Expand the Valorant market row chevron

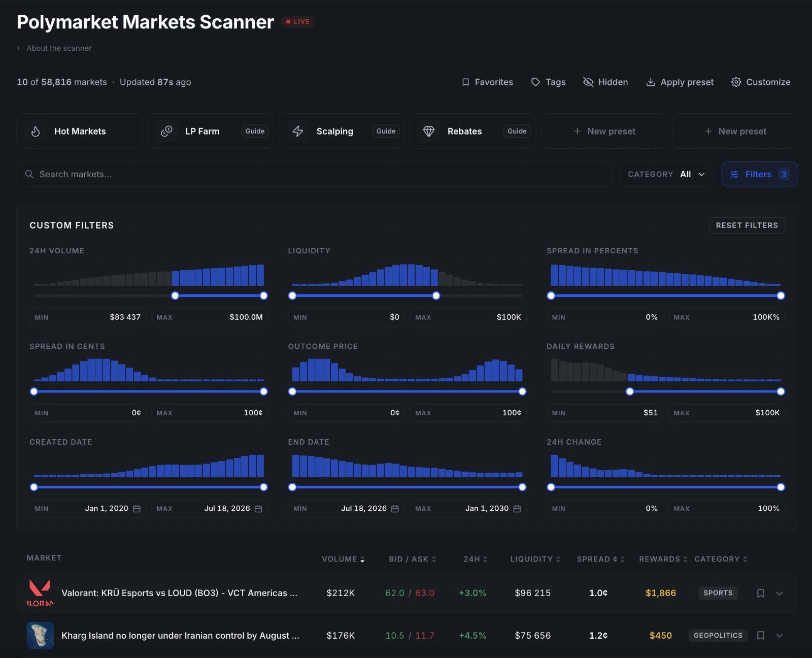tap(780, 593)
